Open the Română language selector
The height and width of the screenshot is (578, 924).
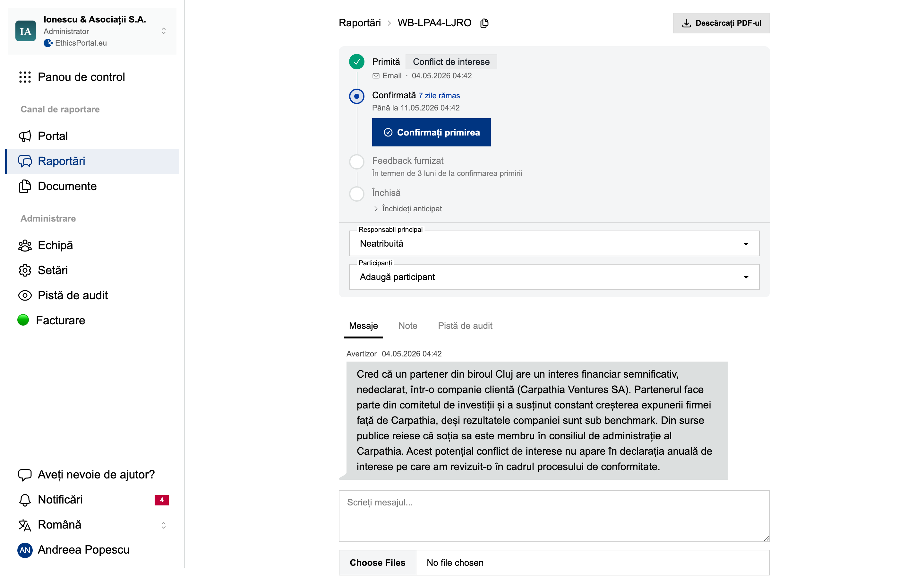click(x=92, y=525)
